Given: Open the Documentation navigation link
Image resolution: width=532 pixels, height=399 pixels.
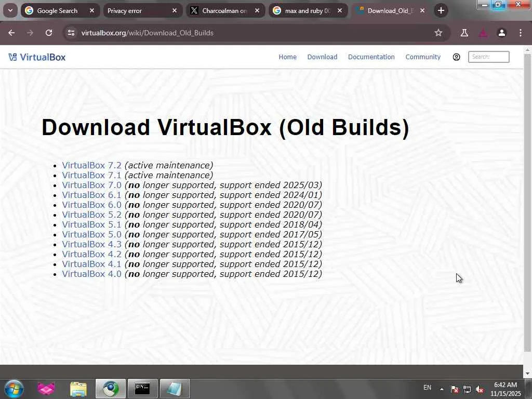Looking at the screenshot, I should point(371,57).
